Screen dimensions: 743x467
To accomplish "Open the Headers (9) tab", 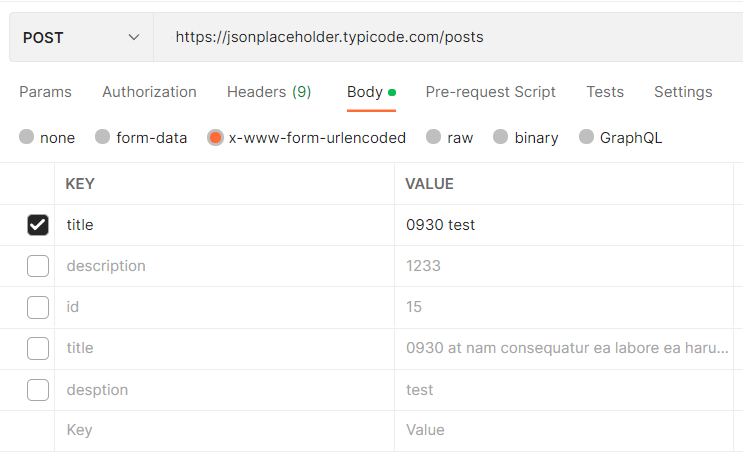I will tap(269, 92).
